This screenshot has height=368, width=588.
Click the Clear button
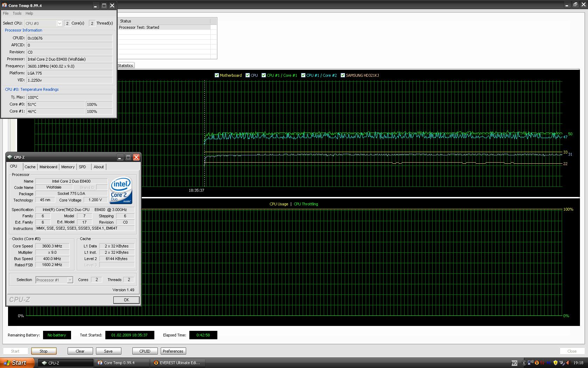[x=80, y=351]
